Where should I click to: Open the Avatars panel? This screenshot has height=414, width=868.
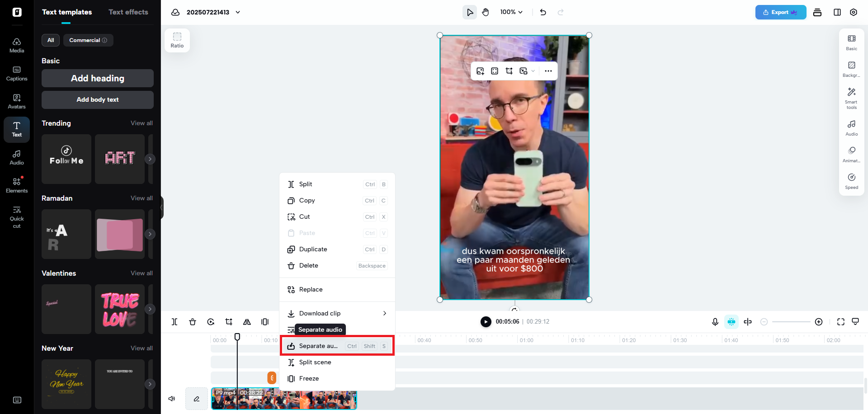point(17,102)
